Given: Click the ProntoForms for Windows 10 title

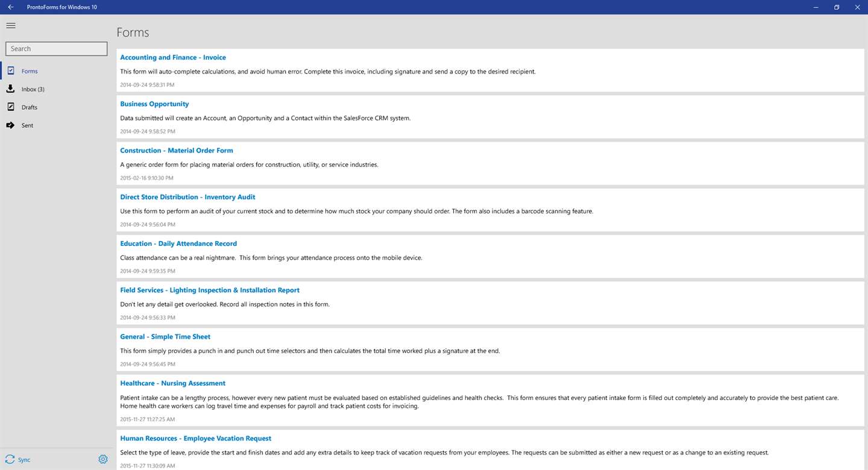Looking at the screenshot, I should pos(62,7).
